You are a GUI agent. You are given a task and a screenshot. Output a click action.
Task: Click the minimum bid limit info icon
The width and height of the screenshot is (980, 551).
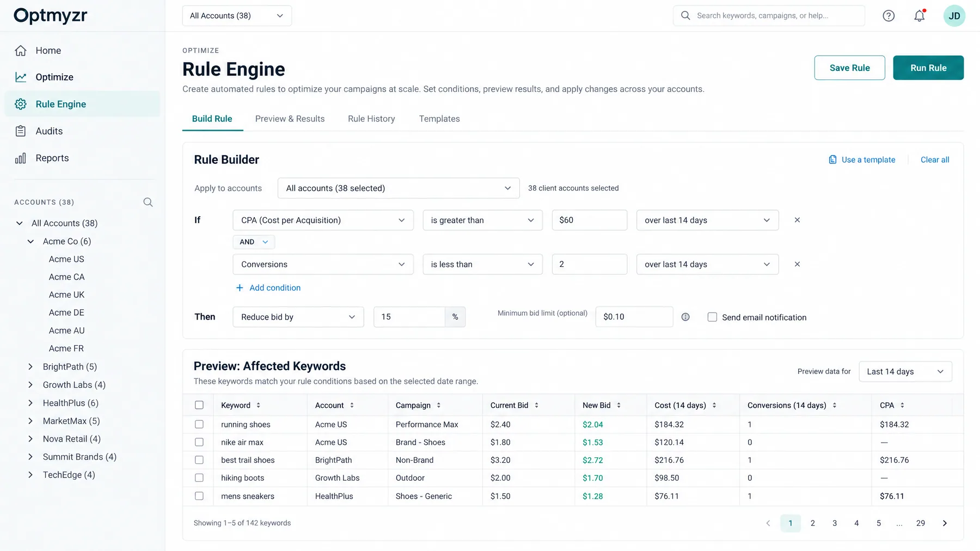(685, 317)
